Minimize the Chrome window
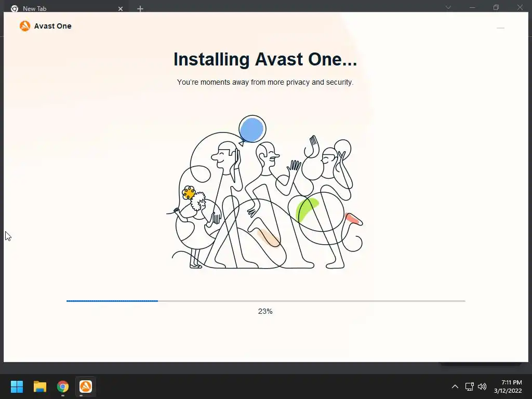The height and width of the screenshot is (399, 532). click(x=472, y=7)
